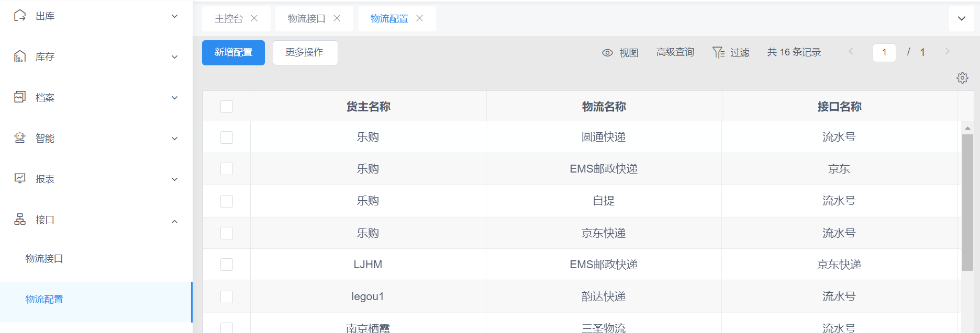Open table column settings gear icon
This screenshot has height=333, width=980.
point(962,78)
